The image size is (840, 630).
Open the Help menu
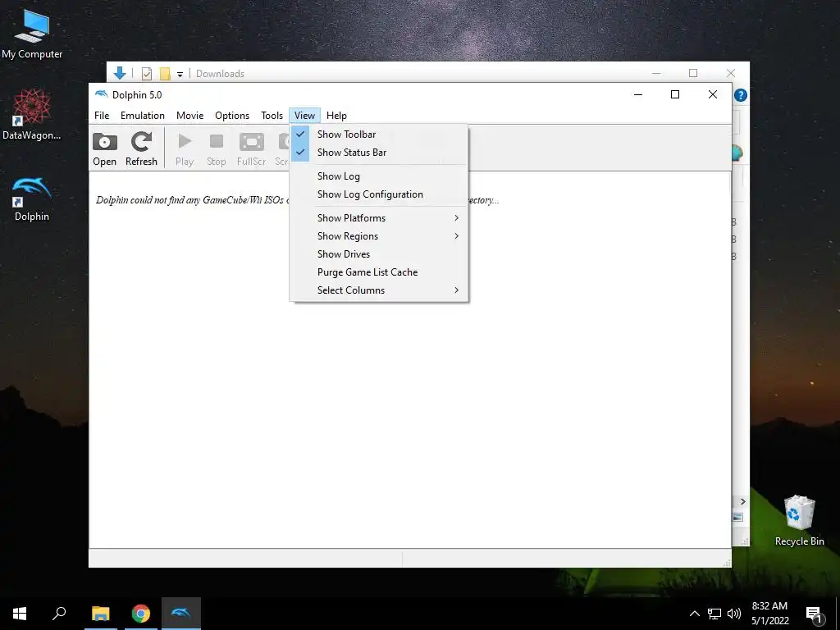pyautogui.click(x=336, y=116)
